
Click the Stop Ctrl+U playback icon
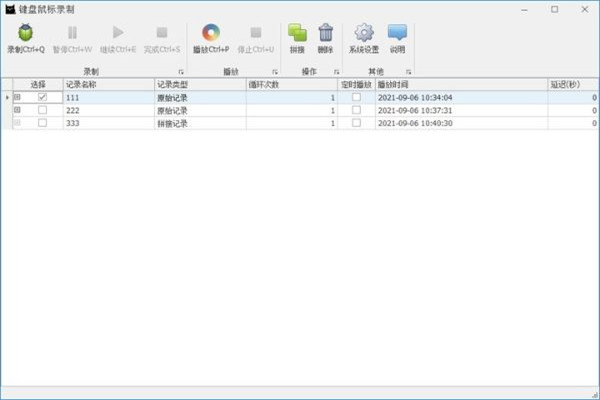[256, 33]
